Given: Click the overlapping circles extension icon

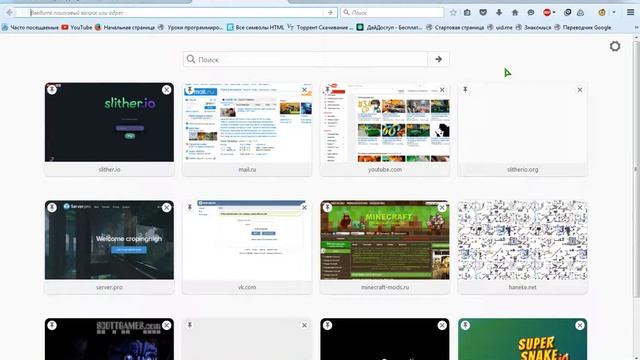Looking at the screenshot, I should (567, 13).
